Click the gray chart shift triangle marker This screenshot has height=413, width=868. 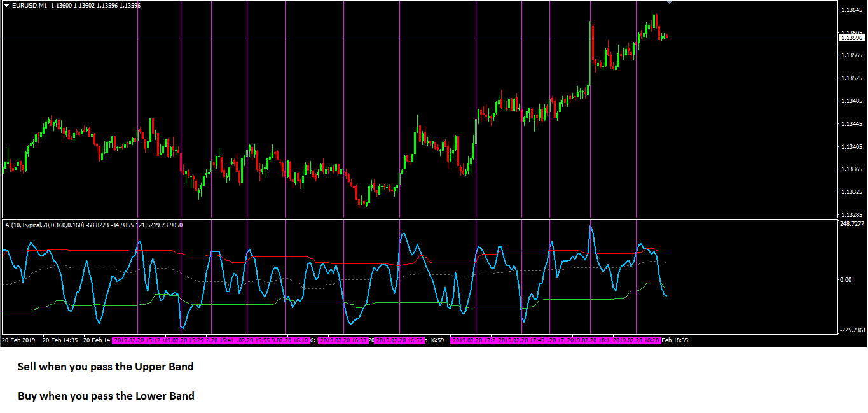click(x=669, y=3)
